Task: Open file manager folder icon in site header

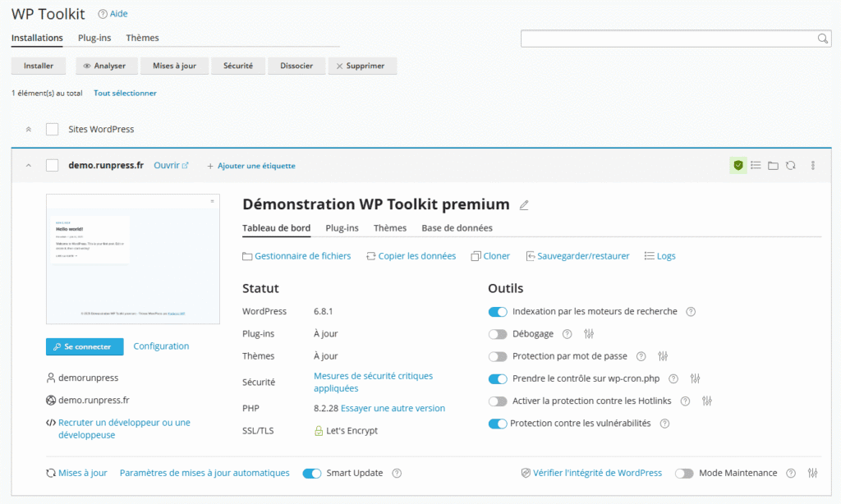Action: (773, 166)
